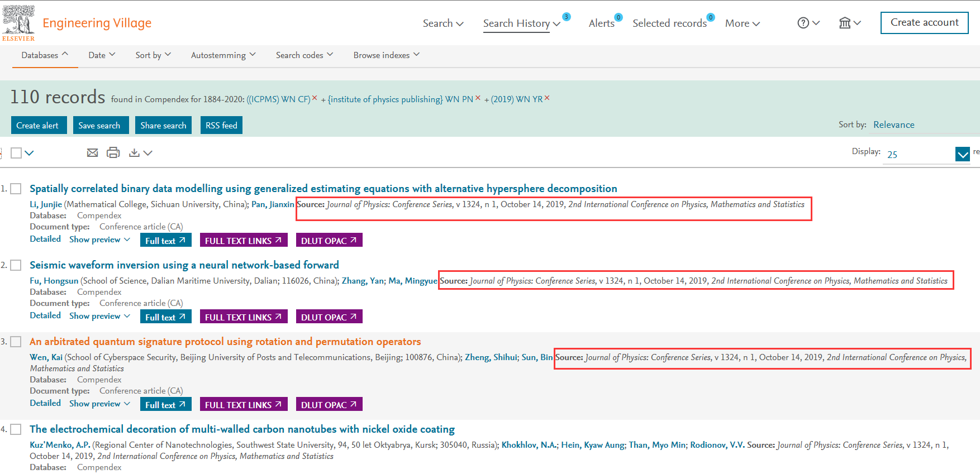Click the Alerts count badge
980x474 pixels.
pyautogui.click(x=619, y=17)
